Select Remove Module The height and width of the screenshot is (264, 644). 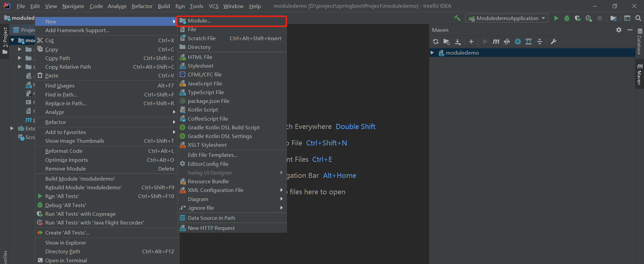point(107,169)
